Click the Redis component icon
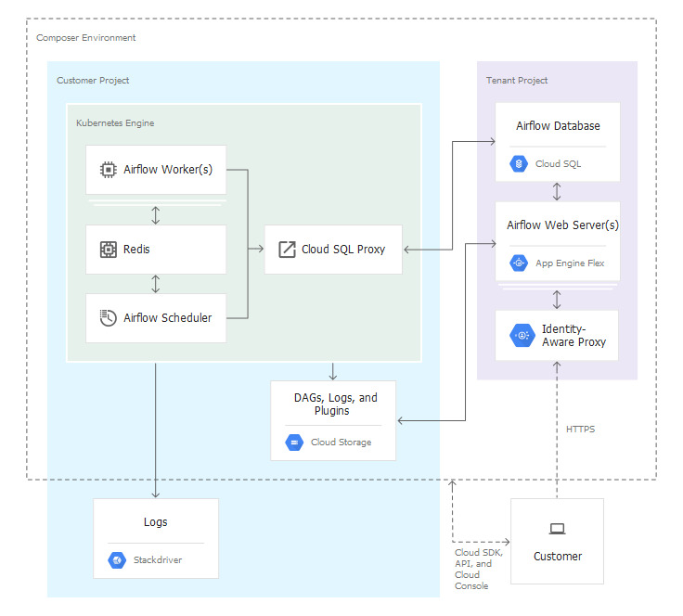 (108, 250)
